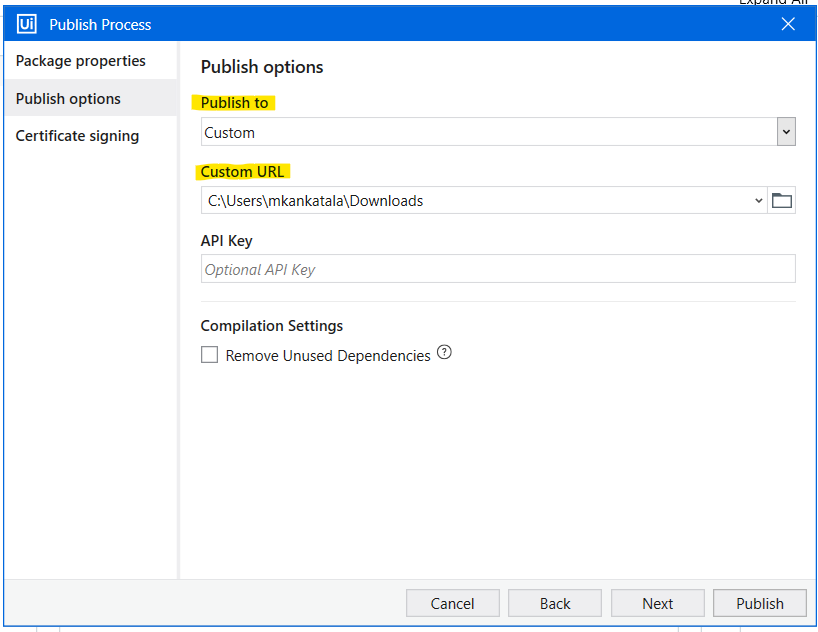Click the UiPath logo in title bar
The height and width of the screenshot is (632, 818).
(27, 24)
